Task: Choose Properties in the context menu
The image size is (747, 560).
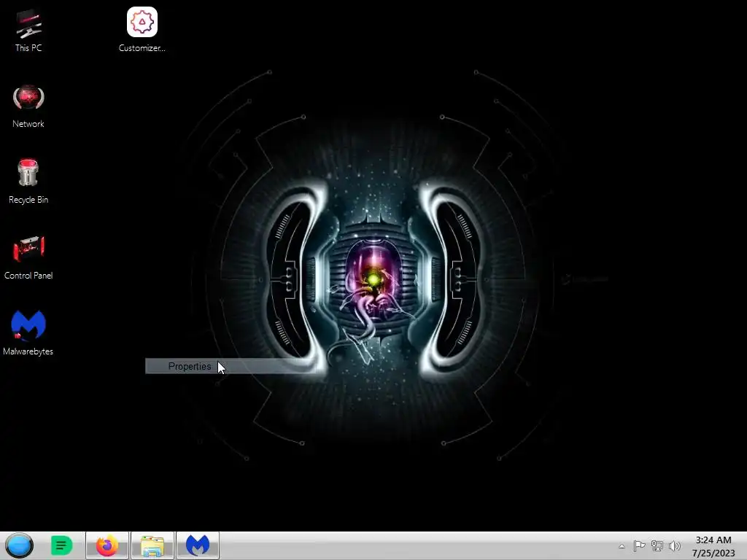Action: pyautogui.click(x=231, y=366)
